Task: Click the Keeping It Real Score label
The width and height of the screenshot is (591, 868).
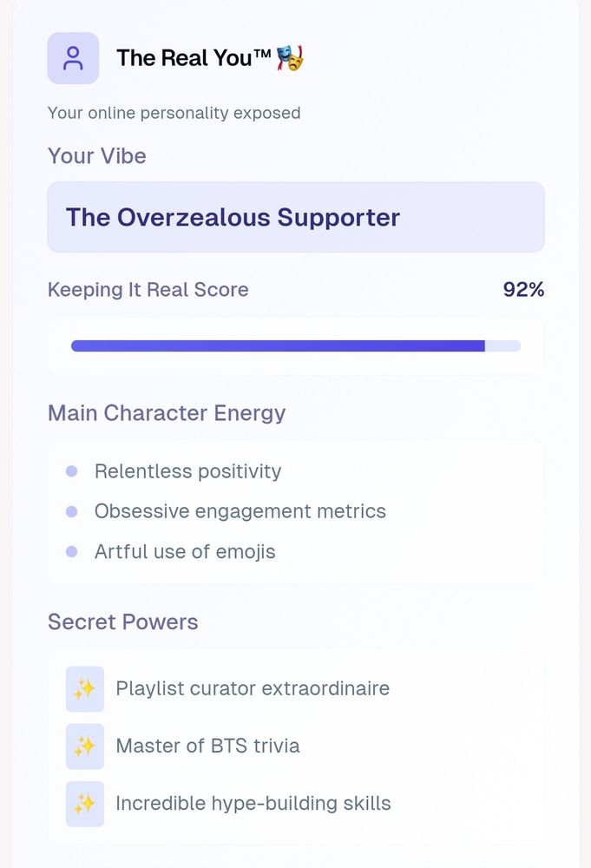Action: (x=148, y=290)
